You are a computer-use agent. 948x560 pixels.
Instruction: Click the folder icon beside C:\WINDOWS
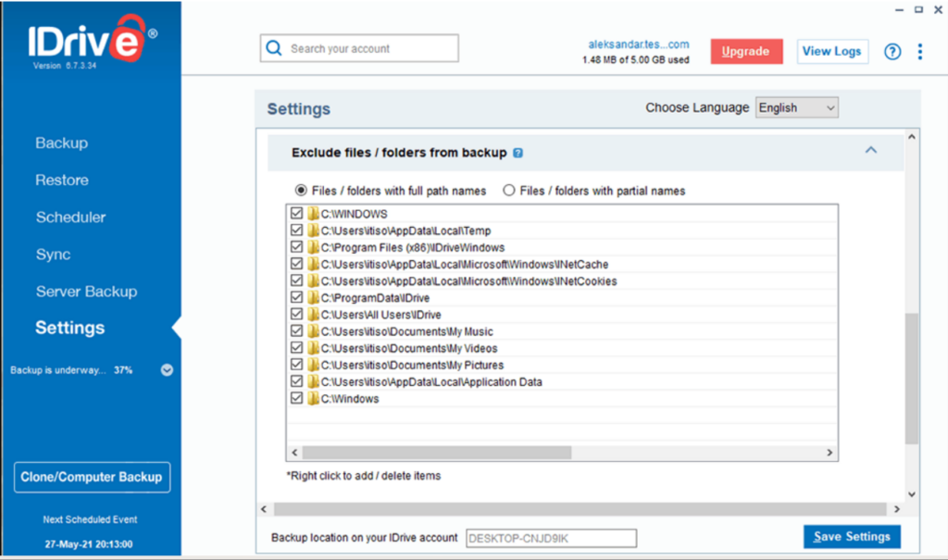pos(312,213)
